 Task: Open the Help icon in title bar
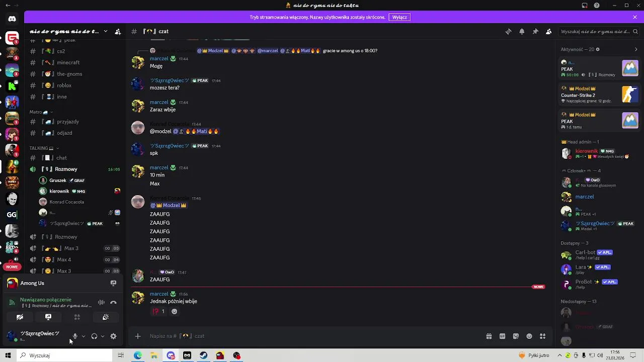[597, 6]
